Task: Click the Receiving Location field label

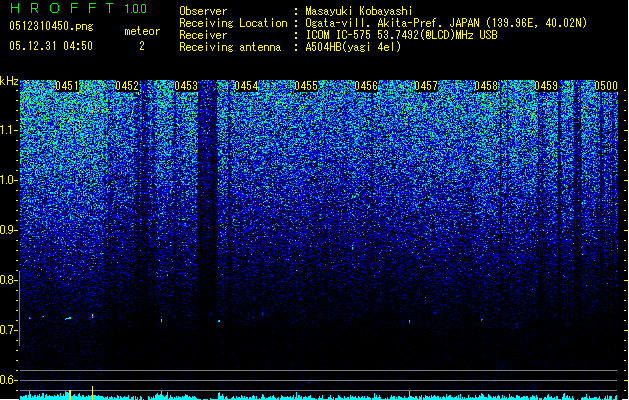Action: (233, 23)
